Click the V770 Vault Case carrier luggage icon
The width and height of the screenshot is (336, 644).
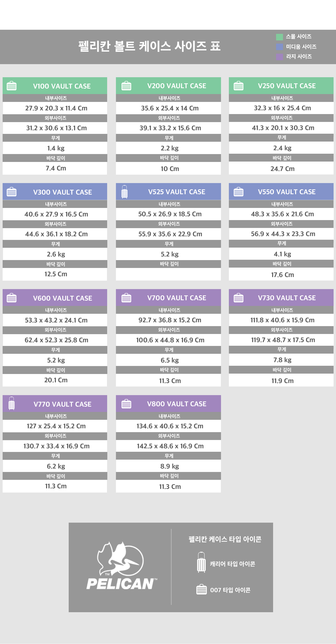click(x=12, y=404)
